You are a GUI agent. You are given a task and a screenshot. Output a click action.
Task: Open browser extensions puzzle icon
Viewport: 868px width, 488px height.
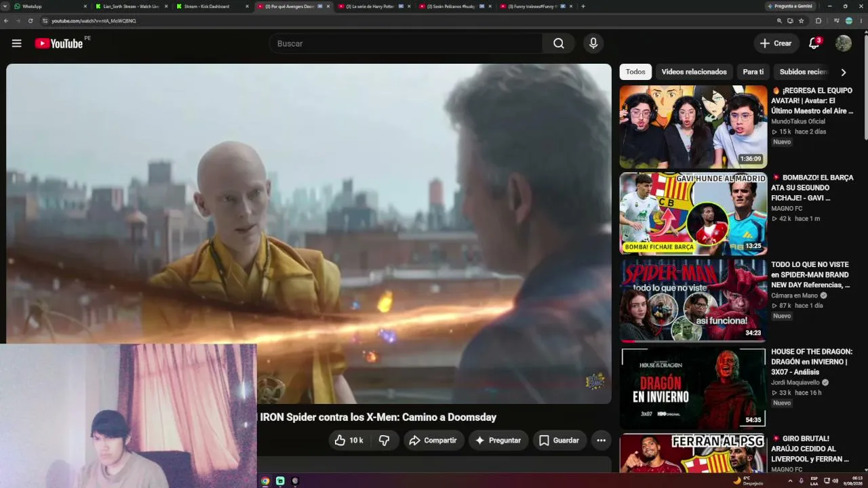click(818, 21)
